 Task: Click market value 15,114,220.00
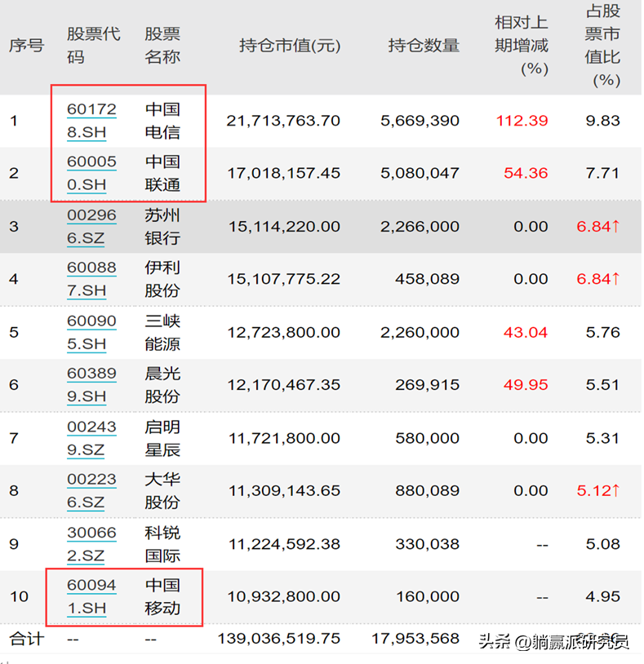tap(284, 227)
